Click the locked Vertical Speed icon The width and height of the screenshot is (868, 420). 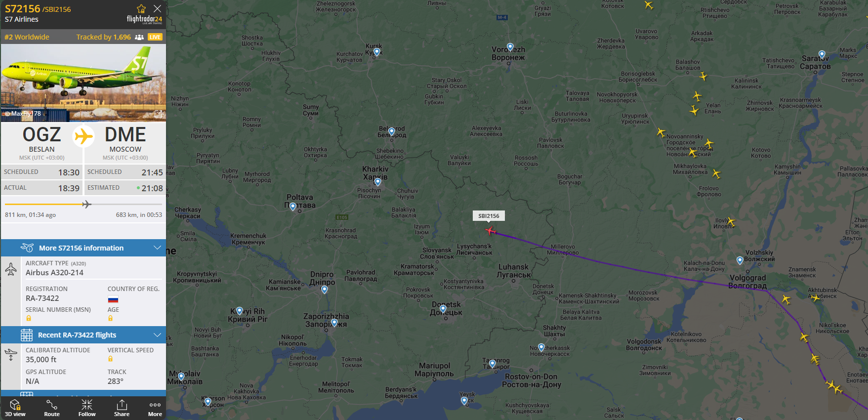[x=110, y=359]
